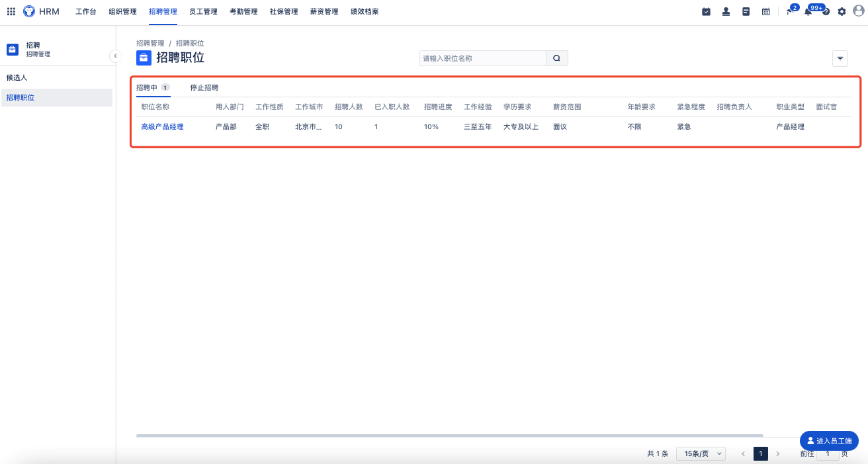The height and width of the screenshot is (464, 868).
Task: Switch to the 招聘中 tab
Action: click(153, 87)
